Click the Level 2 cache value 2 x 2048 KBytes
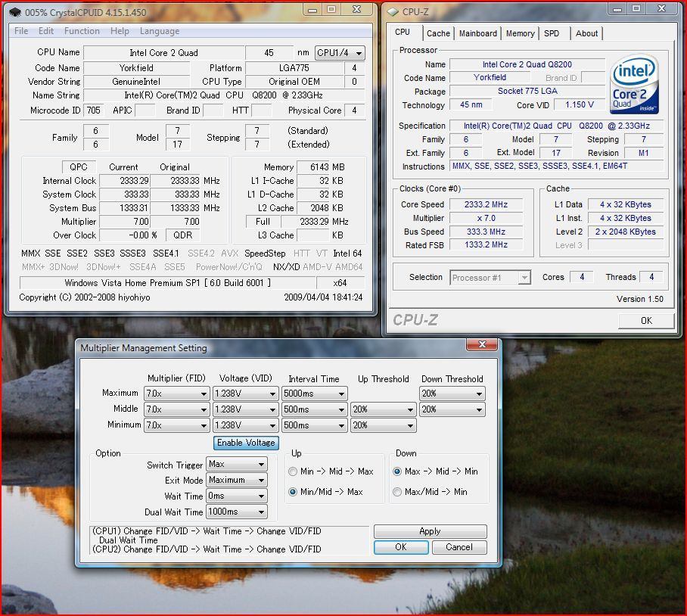Viewport: 687px width, 616px height. (x=625, y=232)
